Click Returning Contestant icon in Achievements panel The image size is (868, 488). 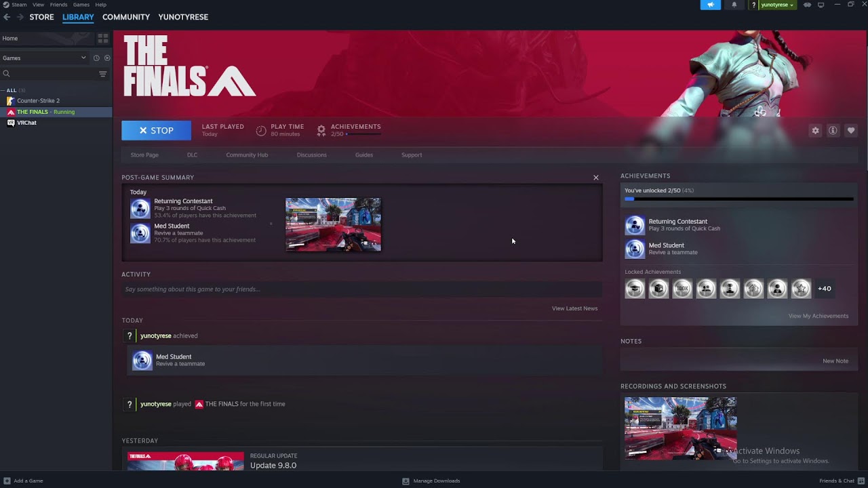[x=635, y=225]
